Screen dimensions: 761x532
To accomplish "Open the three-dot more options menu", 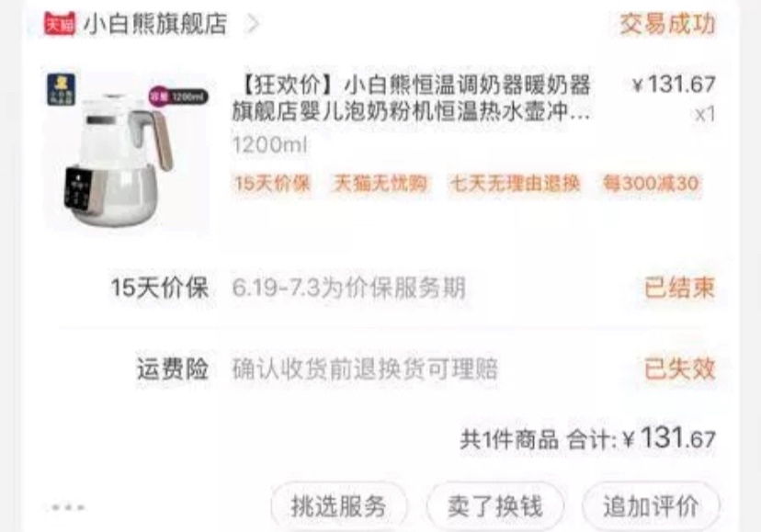I will coord(68,508).
